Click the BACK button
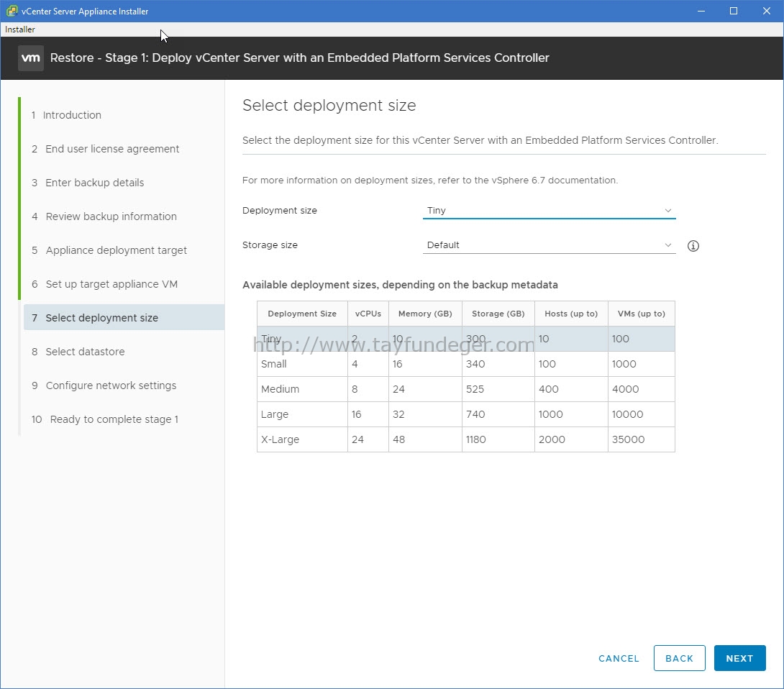The width and height of the screenshot is (784, 689). (x=679, y=658)
